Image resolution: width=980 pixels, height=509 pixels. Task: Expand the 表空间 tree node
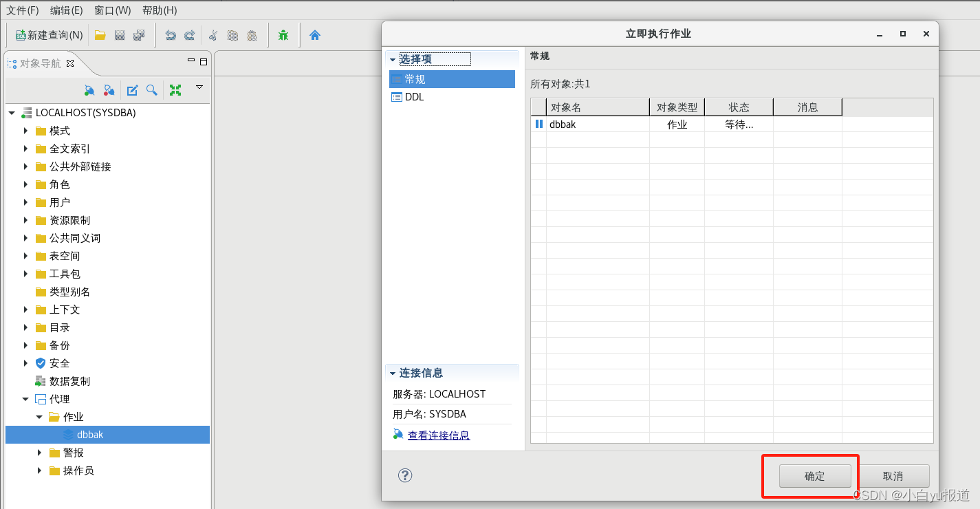click(x=25, y=256)
